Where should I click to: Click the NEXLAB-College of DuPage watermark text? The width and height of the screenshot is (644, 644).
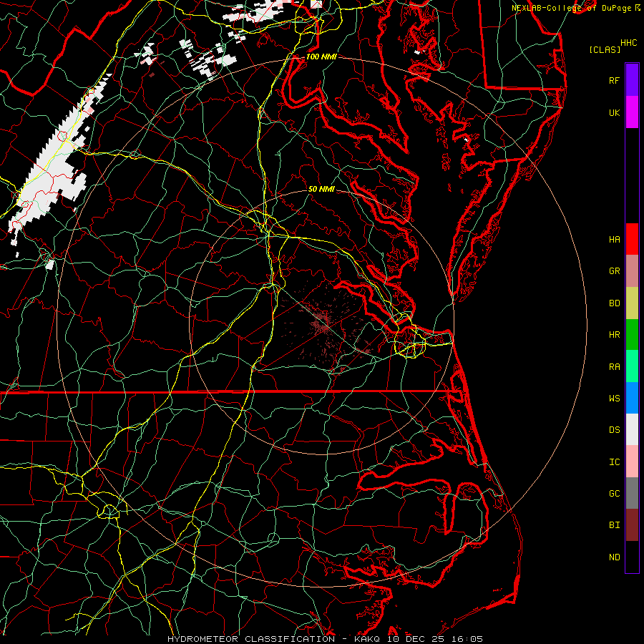coord(572,8)
